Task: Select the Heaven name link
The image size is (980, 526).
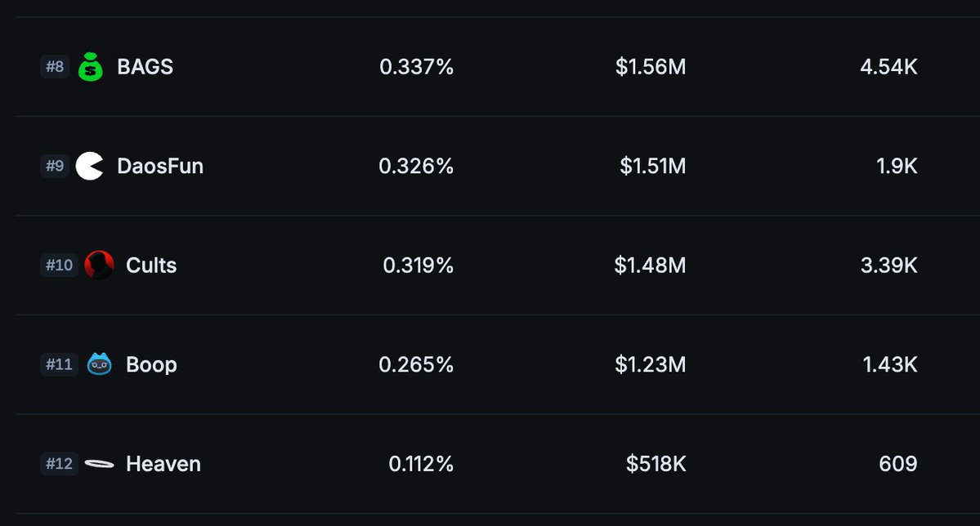Action: click(x=163, y=464)
